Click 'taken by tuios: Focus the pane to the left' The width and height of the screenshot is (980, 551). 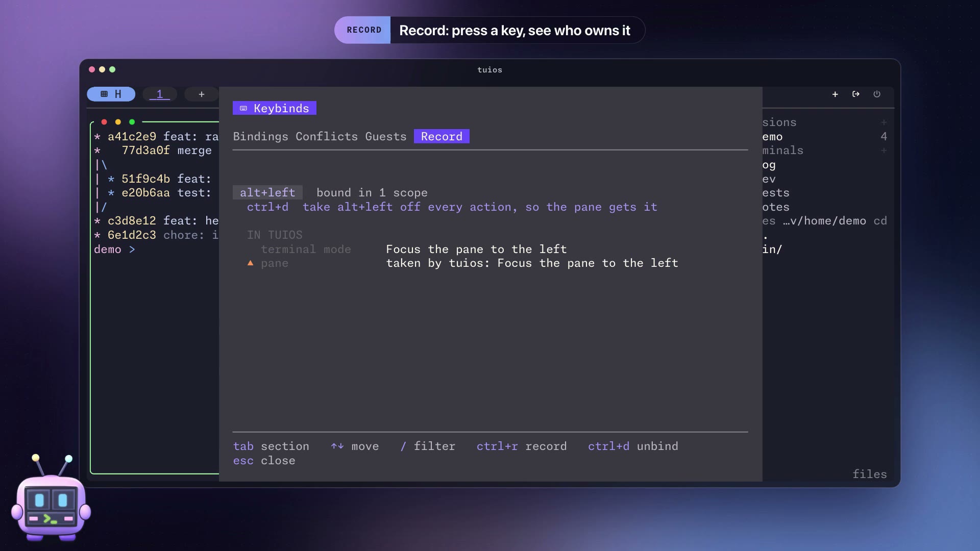point(532,263)
